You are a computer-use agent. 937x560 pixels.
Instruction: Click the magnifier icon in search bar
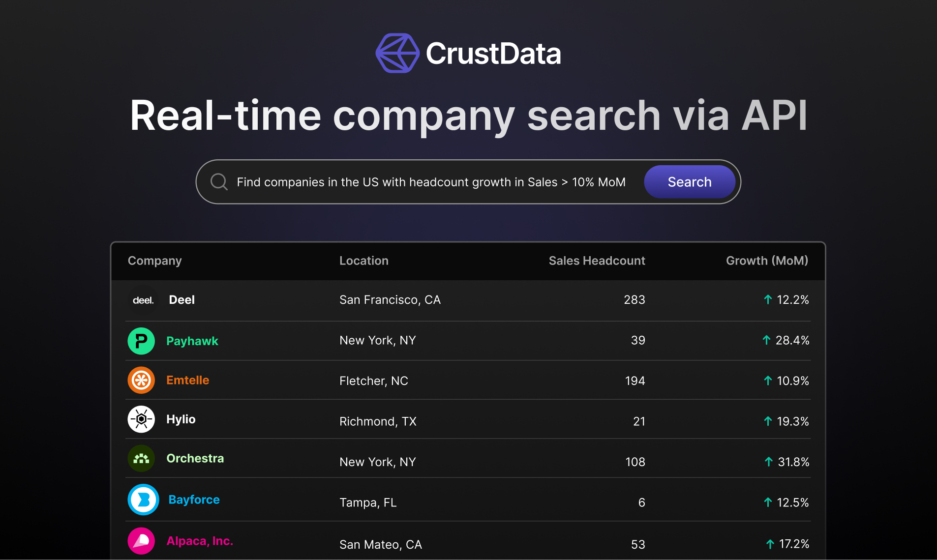click(x=219, y=182)
